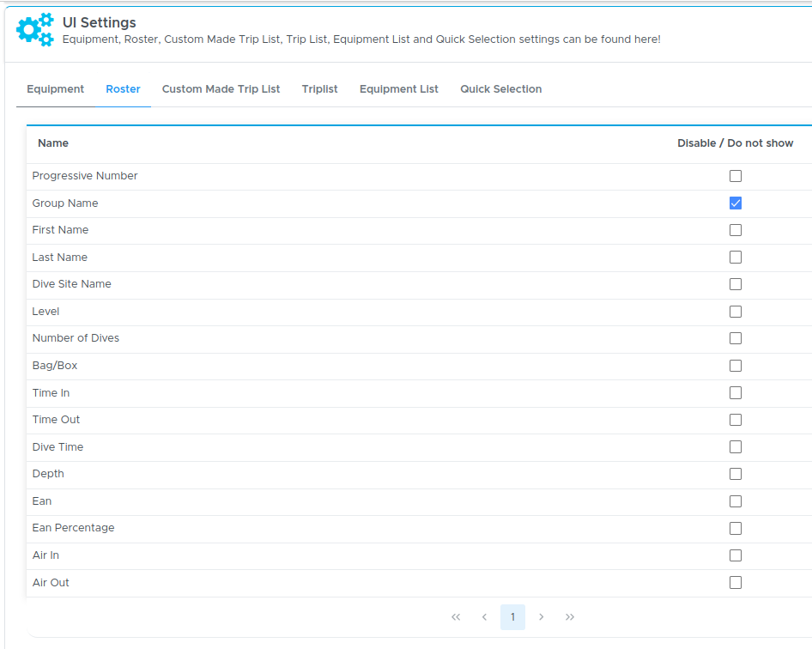Screen dimensions: 812x649
Task: Toggle the Ean Percentage checkbox
Action: click(x=736, y=528)
